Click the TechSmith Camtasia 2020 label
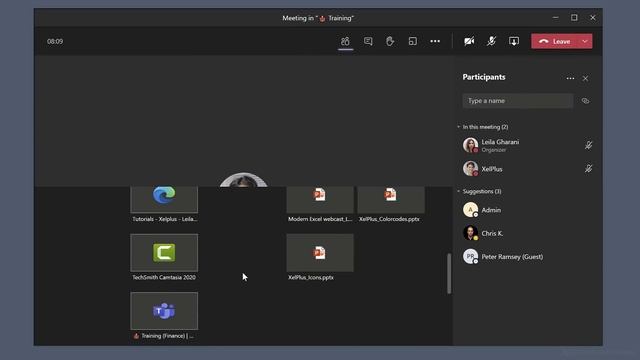640x360 pixels. [164, 278]
